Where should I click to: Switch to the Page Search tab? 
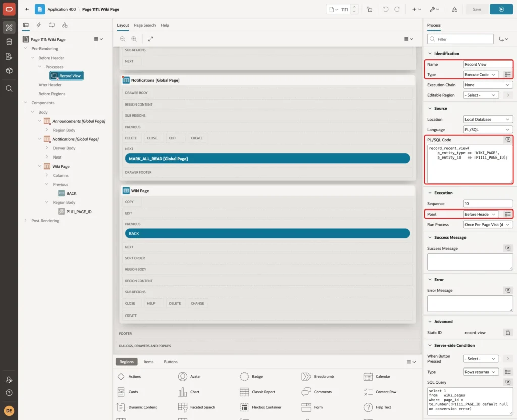click(x=144, y=25)
